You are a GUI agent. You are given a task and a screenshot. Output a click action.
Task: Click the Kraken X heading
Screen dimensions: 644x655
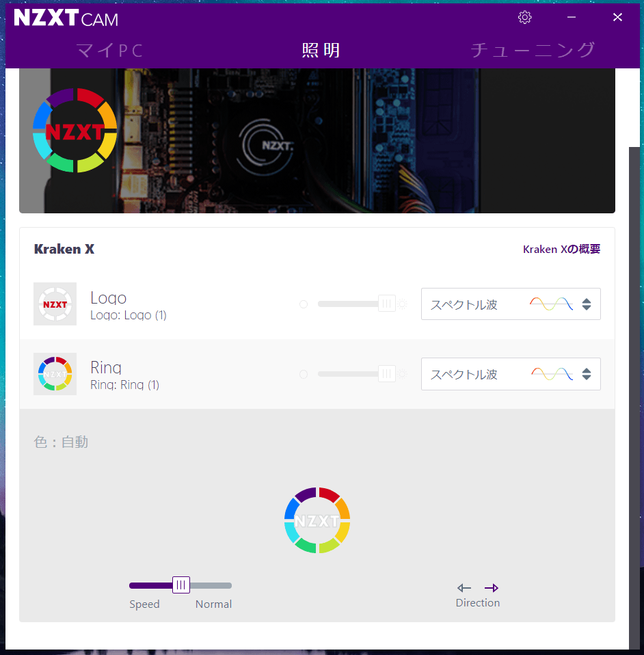(x=64, y=249)
